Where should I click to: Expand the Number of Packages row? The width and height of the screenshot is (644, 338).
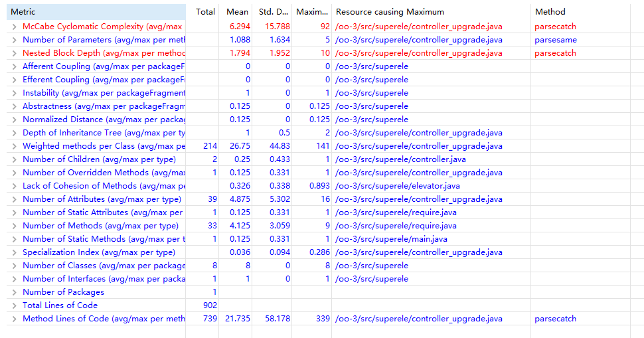[x=15, y=292]
